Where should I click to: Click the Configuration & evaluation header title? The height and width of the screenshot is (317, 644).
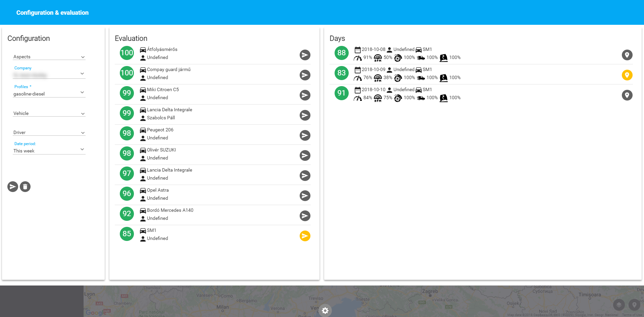point(52,13)
